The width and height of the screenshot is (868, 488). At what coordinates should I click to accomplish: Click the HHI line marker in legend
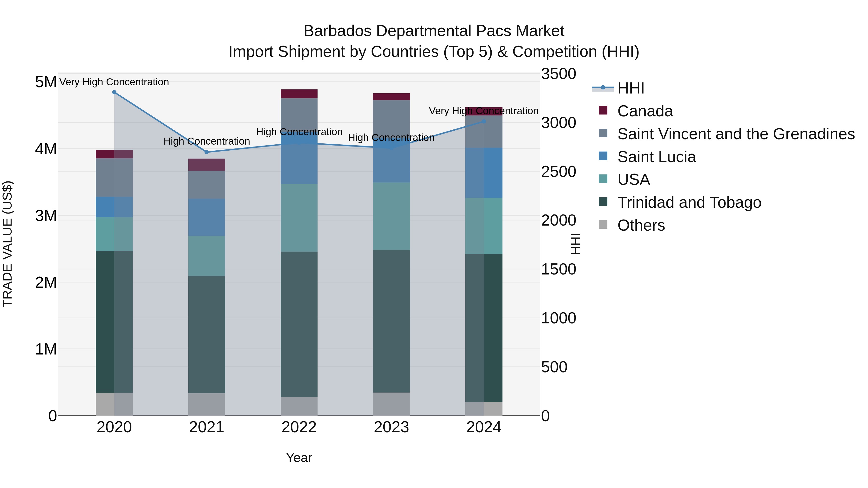(603, 88)
